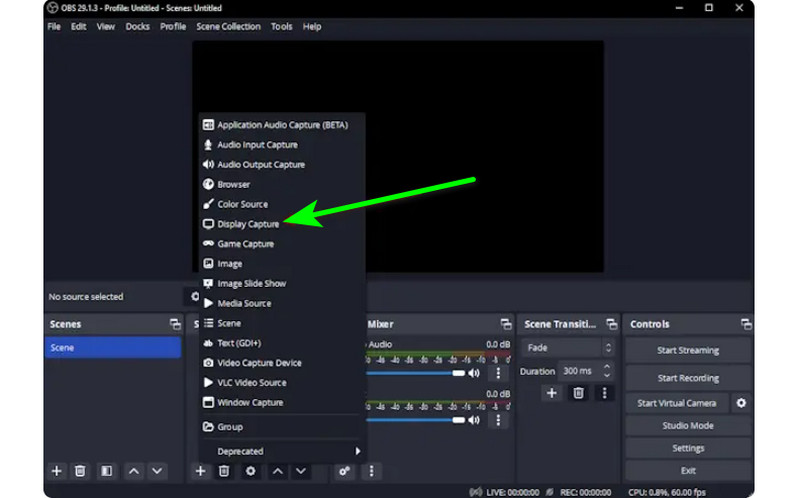Image resolution: width=800 pixels, height=498 pixels.
Task: Add a new scene transition
Action: (x=552, y=393)
